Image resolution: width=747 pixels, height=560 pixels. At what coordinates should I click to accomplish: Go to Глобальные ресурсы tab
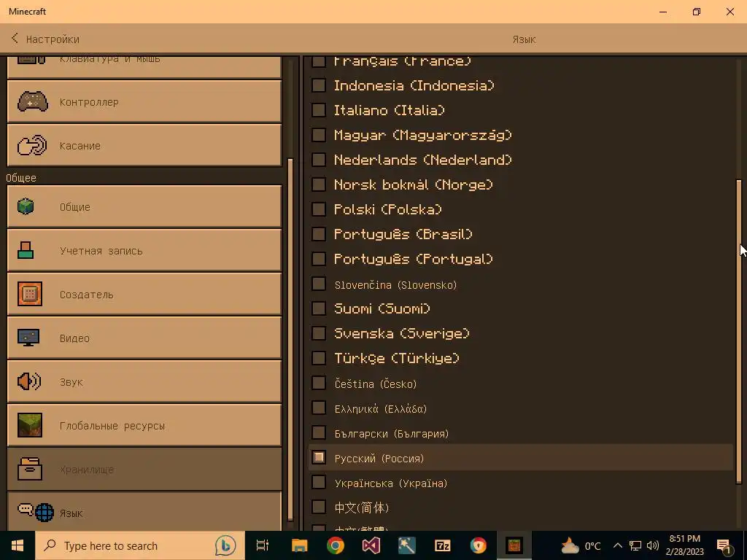point(144,425)
